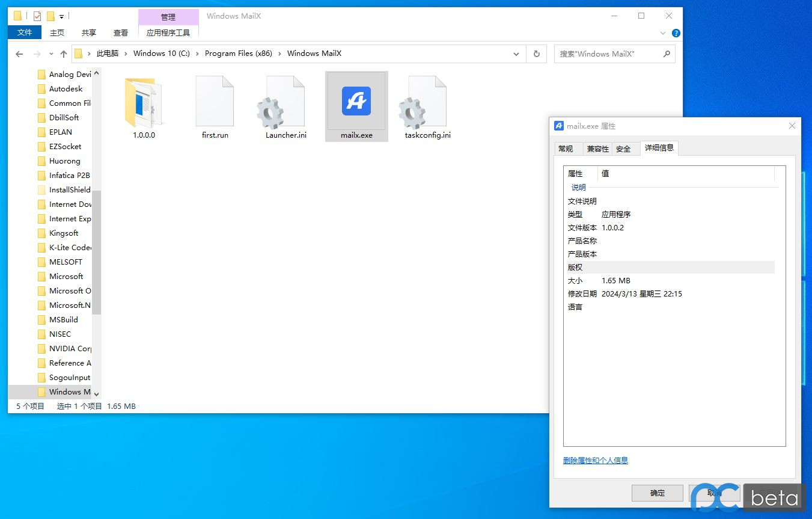Click the up-directory arrow in navigation bar

pos(64,54)
